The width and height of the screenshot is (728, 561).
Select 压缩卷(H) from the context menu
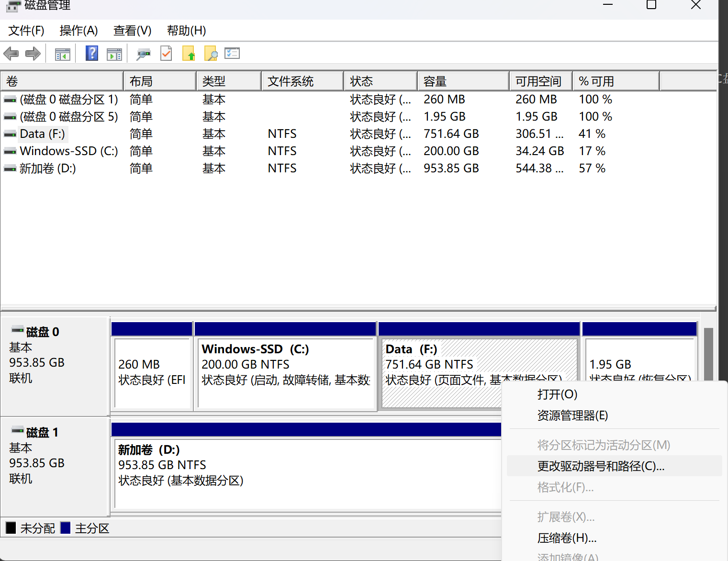pos(567,538)
